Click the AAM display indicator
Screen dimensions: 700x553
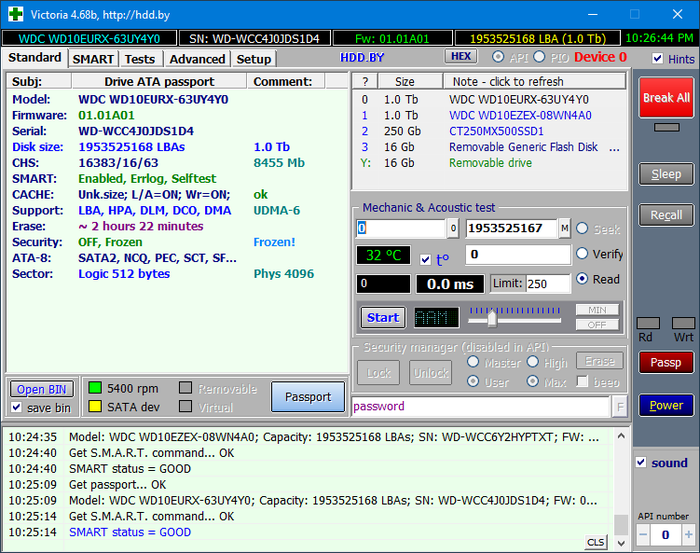436,318
